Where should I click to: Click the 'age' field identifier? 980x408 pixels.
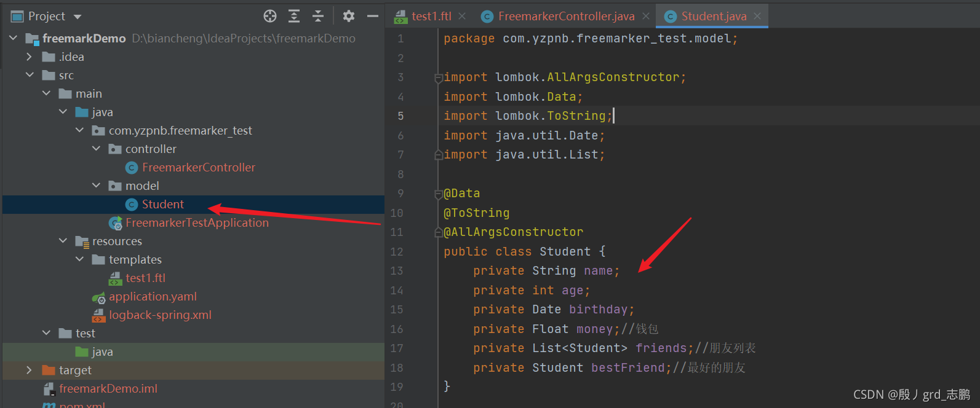572,291
